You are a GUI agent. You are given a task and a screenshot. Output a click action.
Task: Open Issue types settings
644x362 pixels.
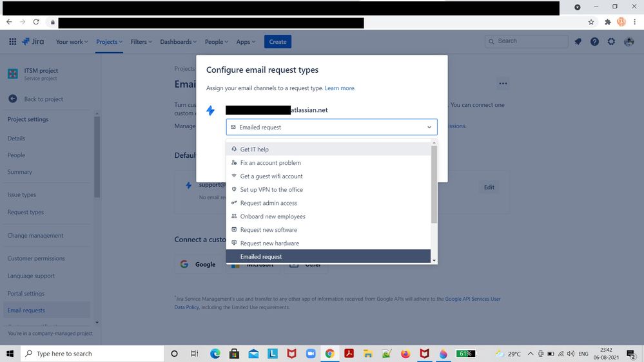coord(22,195)
